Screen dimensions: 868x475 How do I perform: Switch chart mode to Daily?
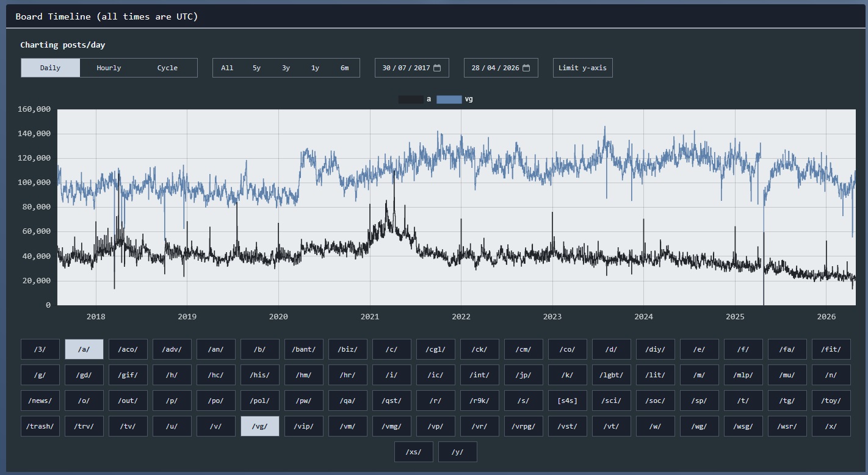(x=51, y=68)
